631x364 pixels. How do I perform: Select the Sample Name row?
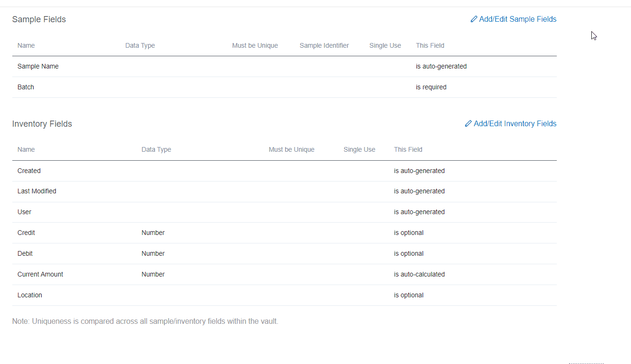coord(285,67)
